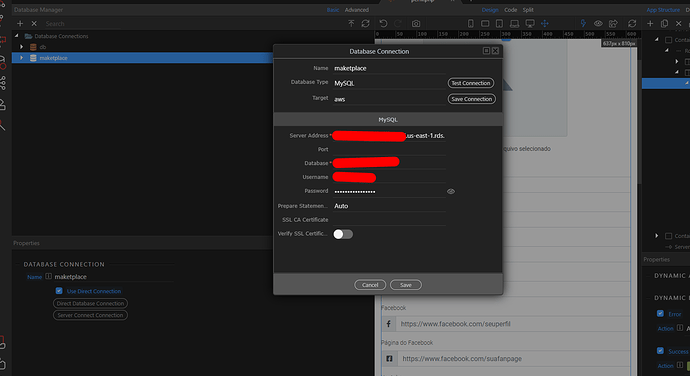Show password using the eye icon
The image size is (690, 376).
[x=451, y=192]
